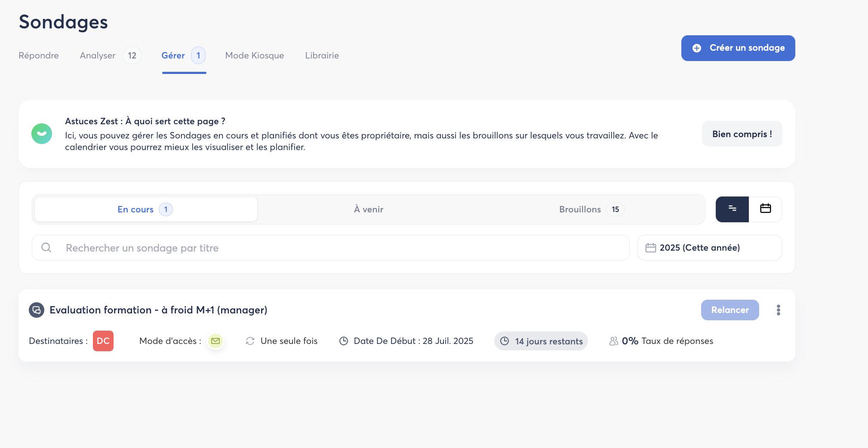Viewport: 868px width, 448px height.
Task: Click the green Zest smiley icon
Action: [x=42, y=134]
